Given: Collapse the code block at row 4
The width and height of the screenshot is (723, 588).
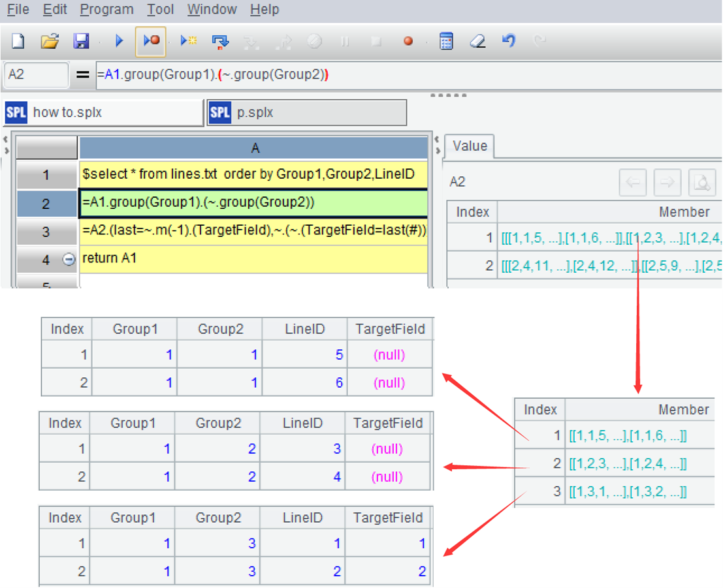Looking at the screenshot, I should click(69, 259).
